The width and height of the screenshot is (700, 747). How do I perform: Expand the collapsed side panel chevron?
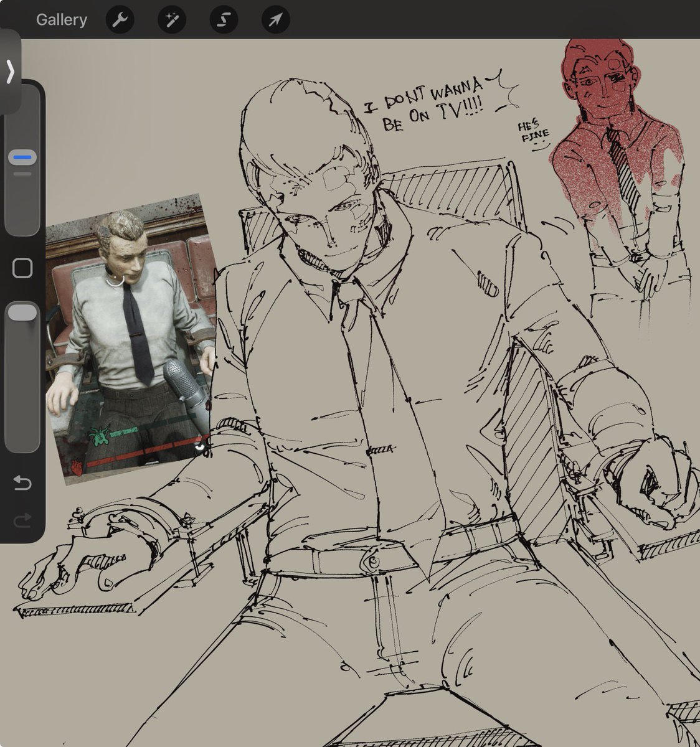coord(10,72)
